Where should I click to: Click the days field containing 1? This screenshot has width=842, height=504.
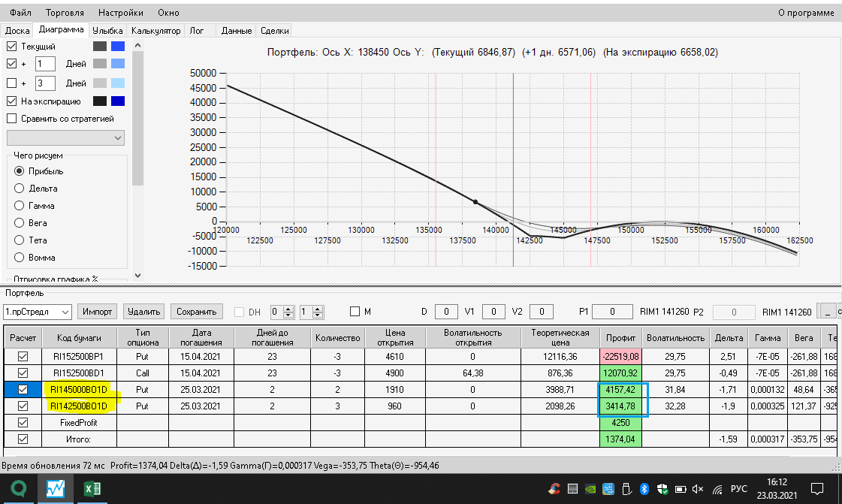click(x=45, y=63)
